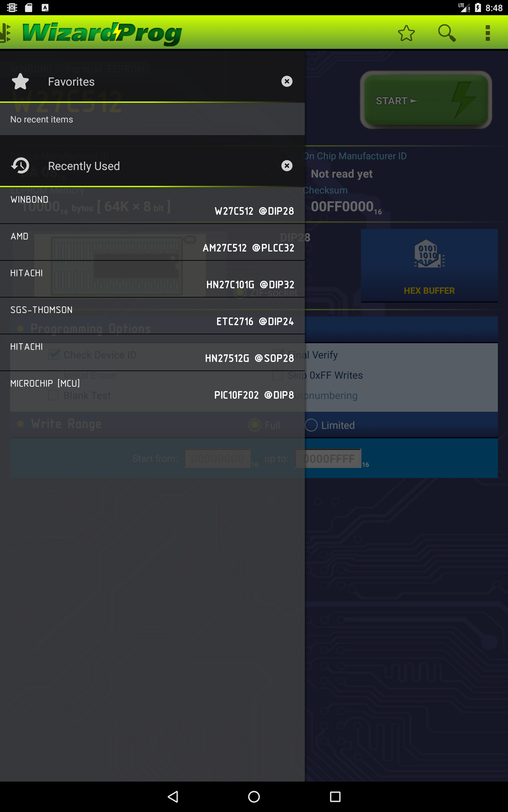
Task: Tap the 'Not read yet' manufacturer ID text
Action: pos(342,174)
